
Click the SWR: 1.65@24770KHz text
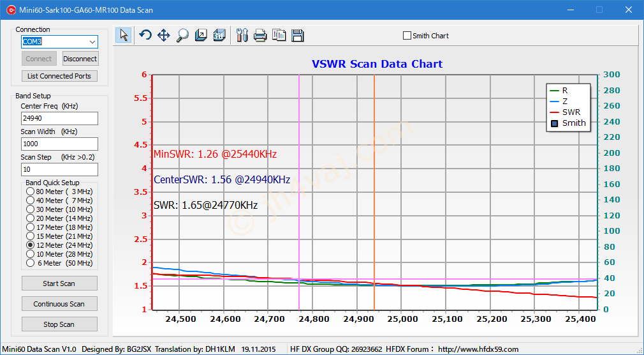(206, 205)
